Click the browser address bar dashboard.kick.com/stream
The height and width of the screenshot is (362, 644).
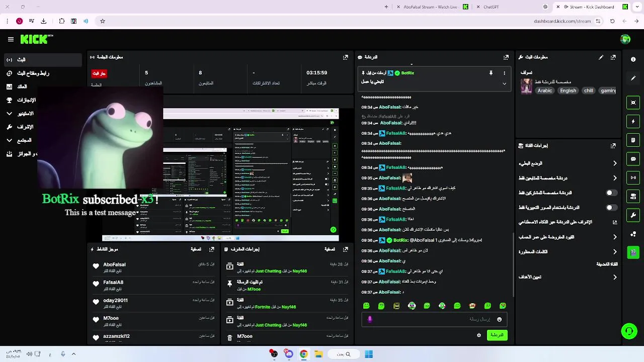point(562,21)
